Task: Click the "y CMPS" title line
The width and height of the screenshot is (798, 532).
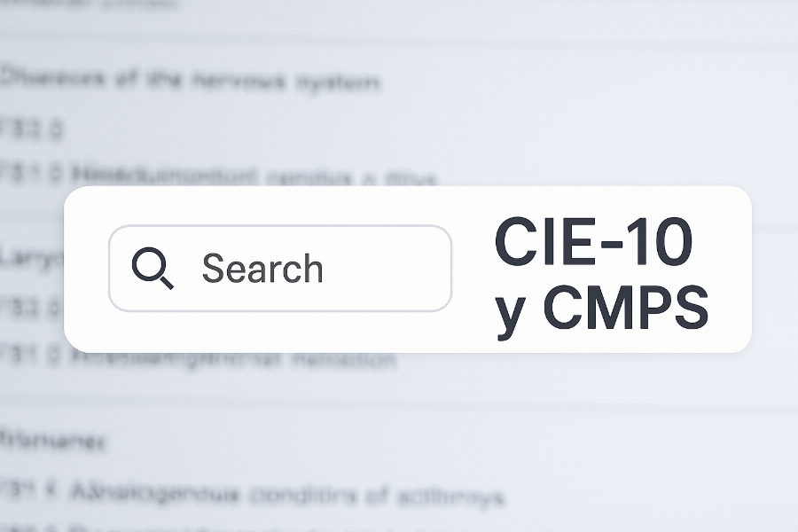Action: pyautogui.click(x=602, y=309)
